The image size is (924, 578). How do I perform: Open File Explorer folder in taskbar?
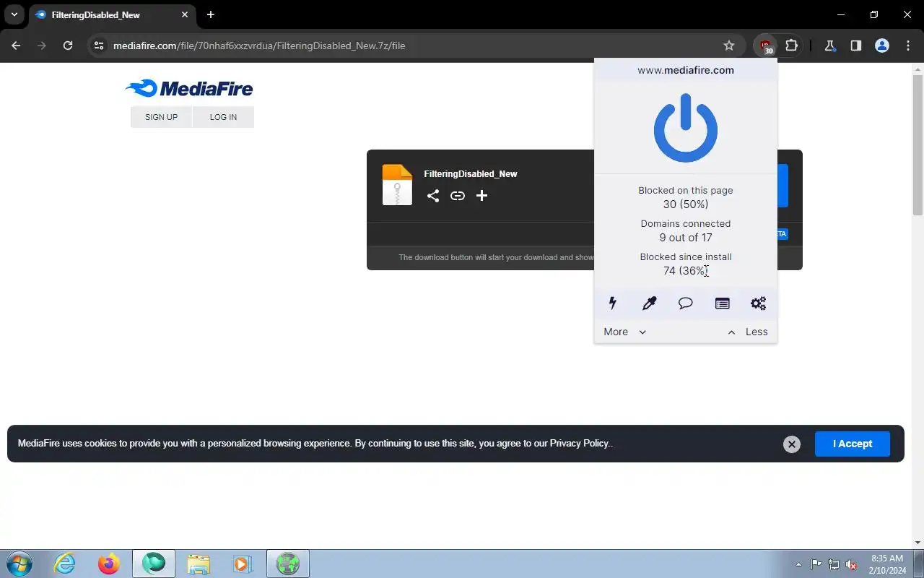[199, 564]
